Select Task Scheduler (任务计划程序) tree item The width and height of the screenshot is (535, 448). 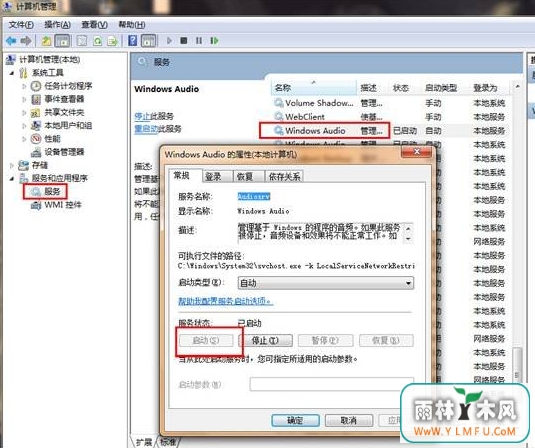pos(61,86)
